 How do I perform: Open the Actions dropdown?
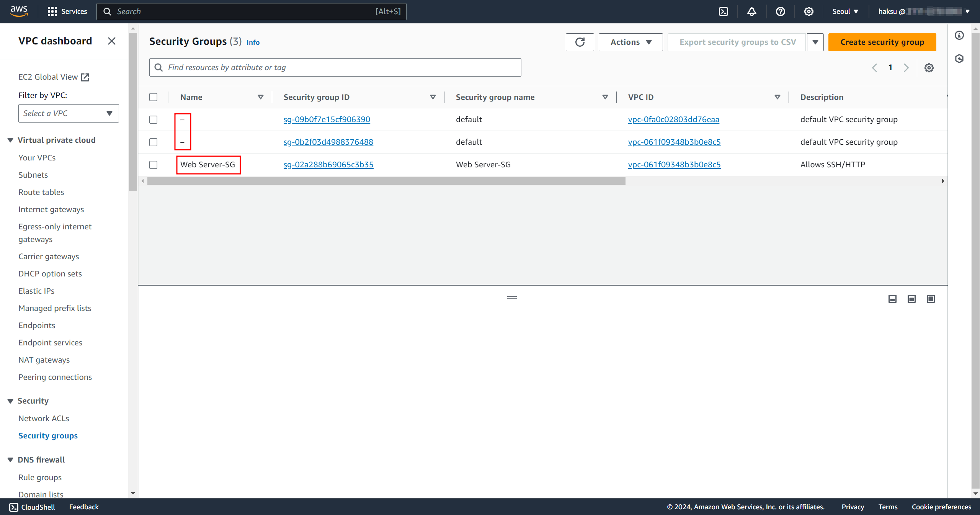point(630,42)
